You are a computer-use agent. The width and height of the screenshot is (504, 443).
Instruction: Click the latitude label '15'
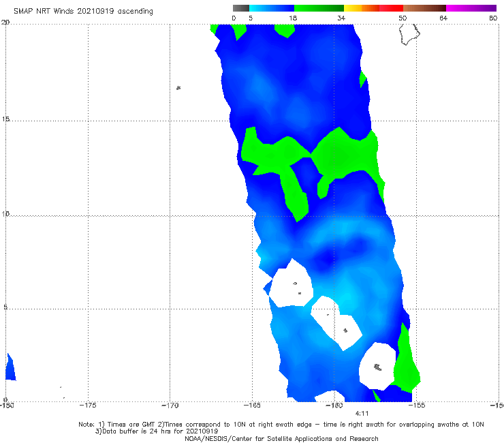[5, 119]
